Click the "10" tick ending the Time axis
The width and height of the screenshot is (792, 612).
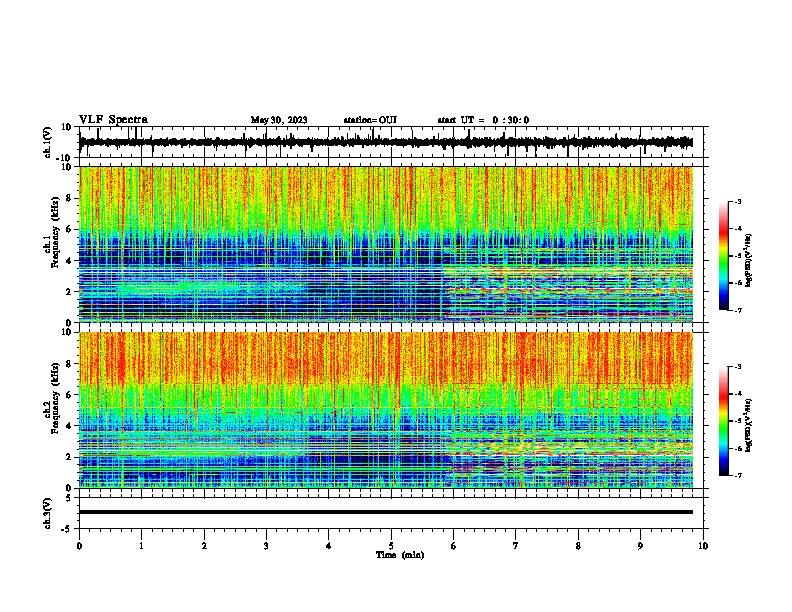pyautogui.click(x=703, y=546)
